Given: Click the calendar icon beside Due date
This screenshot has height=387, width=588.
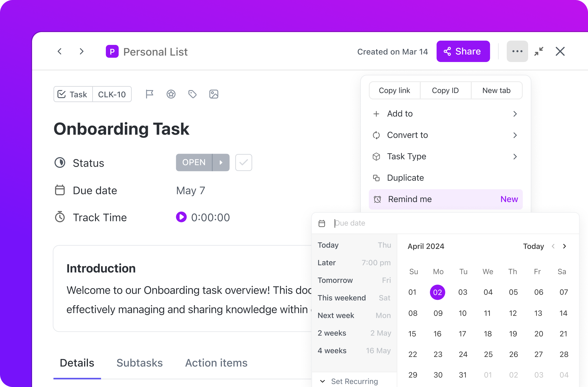Looking at the screenshot, I should (x=60, y=190).
